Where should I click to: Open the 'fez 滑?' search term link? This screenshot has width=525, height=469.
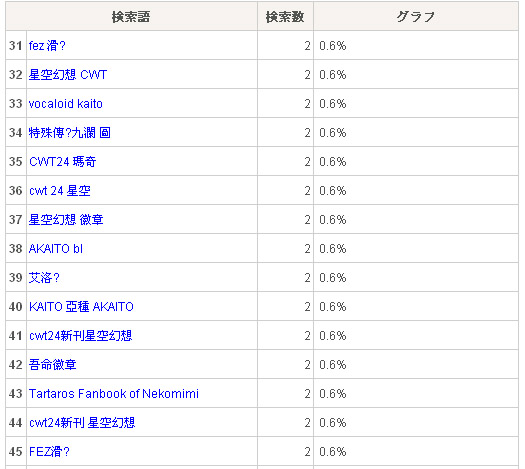[47, 46]
